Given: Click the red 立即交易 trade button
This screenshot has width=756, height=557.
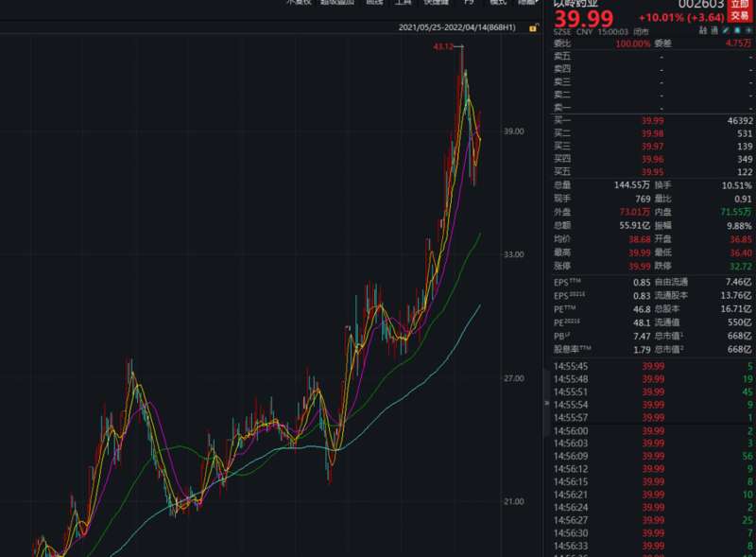Looking at the screenshot, I should pyautogui.click(x=740, y=10).
